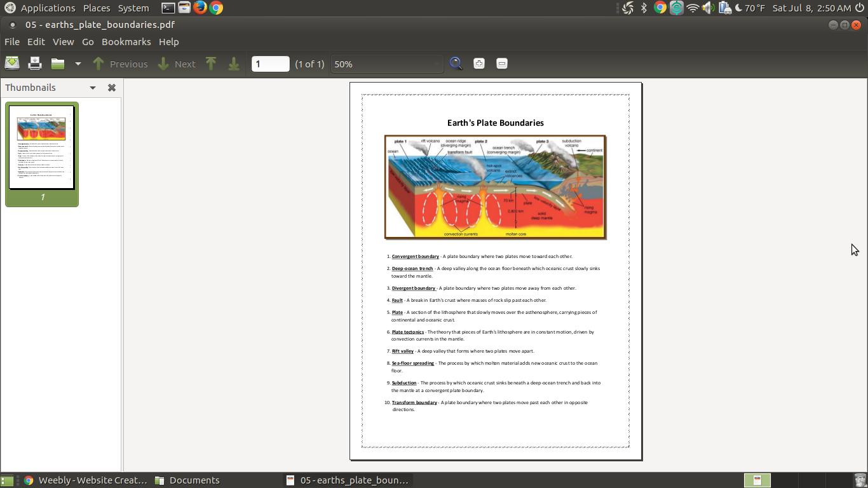Click the zoom out minus icon
Viewport: 868px width, 488px height.
[502, 64]
